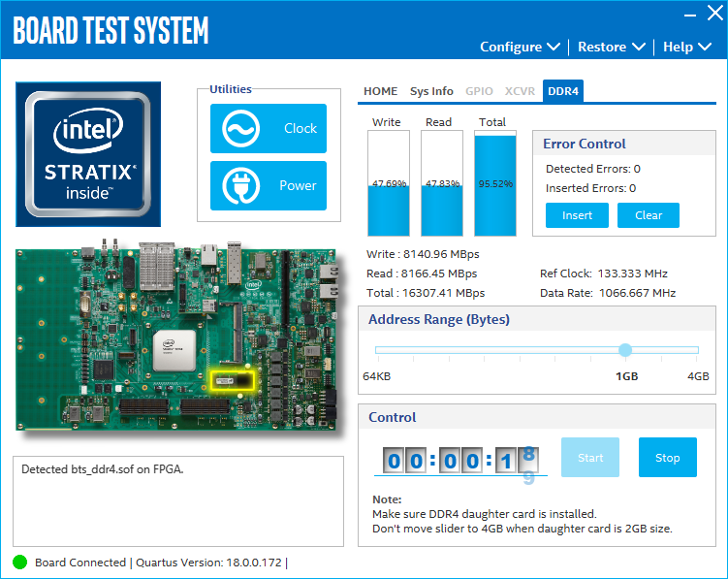Switch to the HOME tab

pyautogui.click(x=380, y=91)
